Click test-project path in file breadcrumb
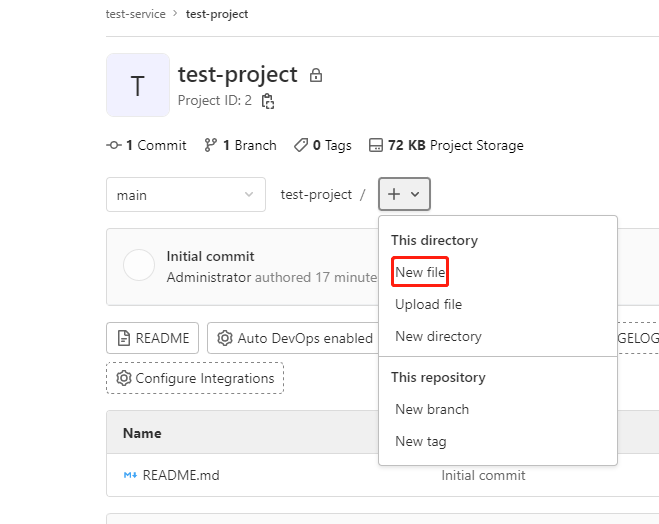The image size is (659, 524). pyautogui.click(x=316, y=195)
